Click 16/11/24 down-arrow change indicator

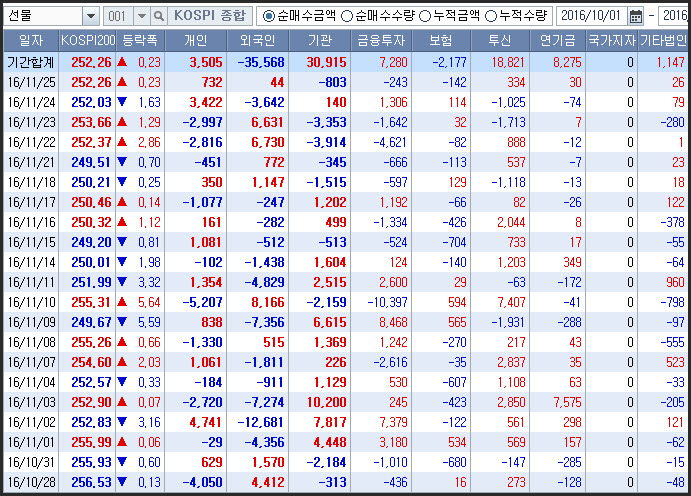click(122, 102)
